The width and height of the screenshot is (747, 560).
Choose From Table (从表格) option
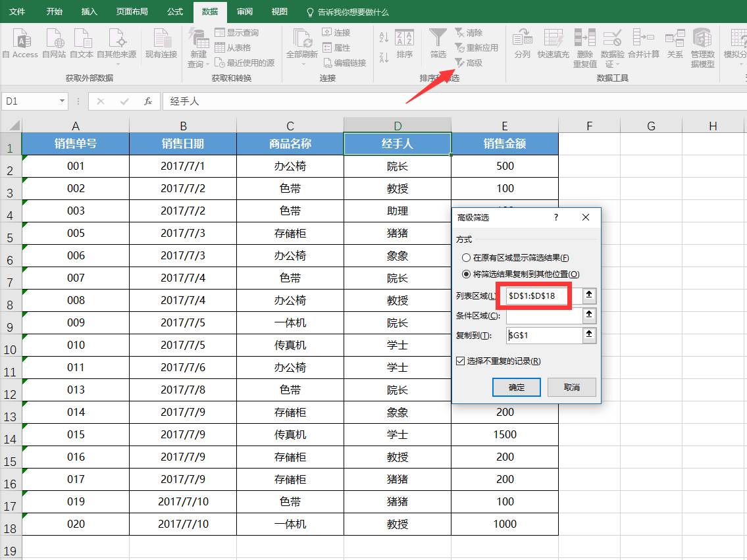[x=232, y=47]
